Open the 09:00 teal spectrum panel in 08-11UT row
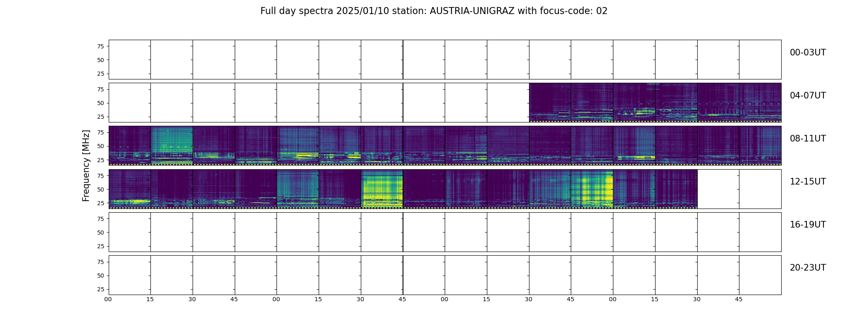The width and height of the screenshot is (868, 331). coord(298,146)
